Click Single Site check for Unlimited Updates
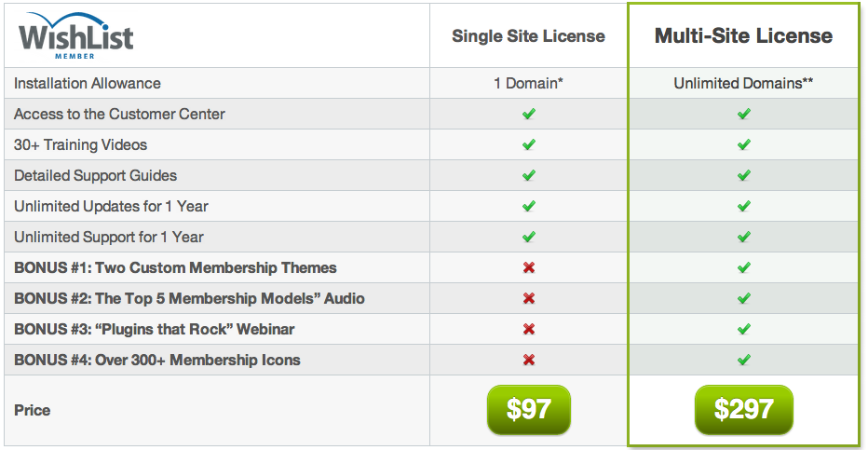 [529, 206]
